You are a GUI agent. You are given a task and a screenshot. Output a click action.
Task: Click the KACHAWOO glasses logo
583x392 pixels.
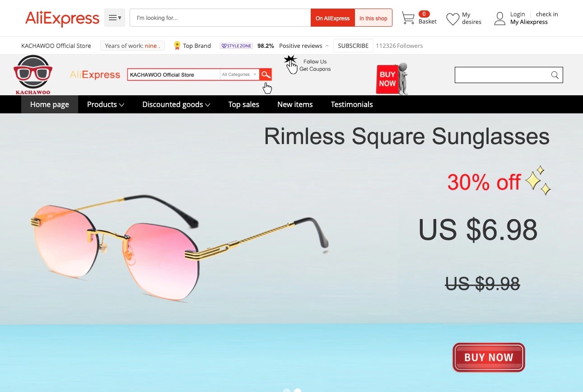[33, 75]
